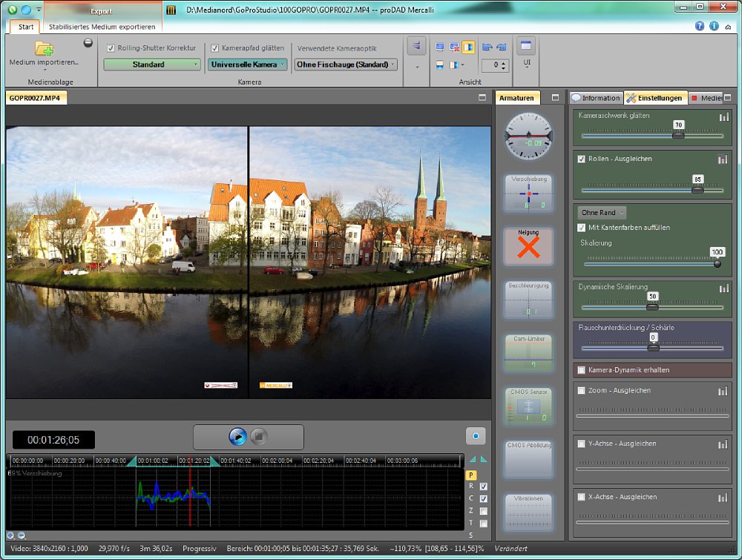Click the record button right of playback controls

click(475, 436)
